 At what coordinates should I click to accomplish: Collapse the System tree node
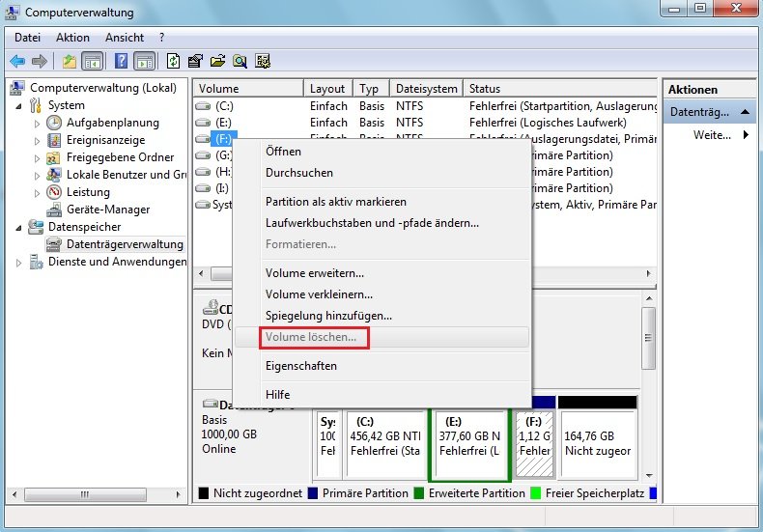(x=18, y=106)
